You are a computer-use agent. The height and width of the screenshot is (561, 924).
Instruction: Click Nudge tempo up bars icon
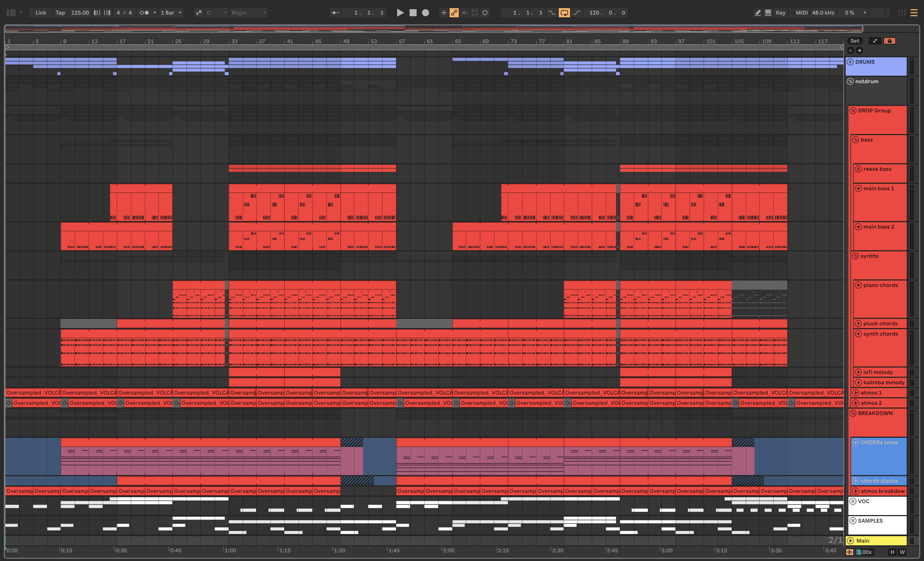[107, 13]
